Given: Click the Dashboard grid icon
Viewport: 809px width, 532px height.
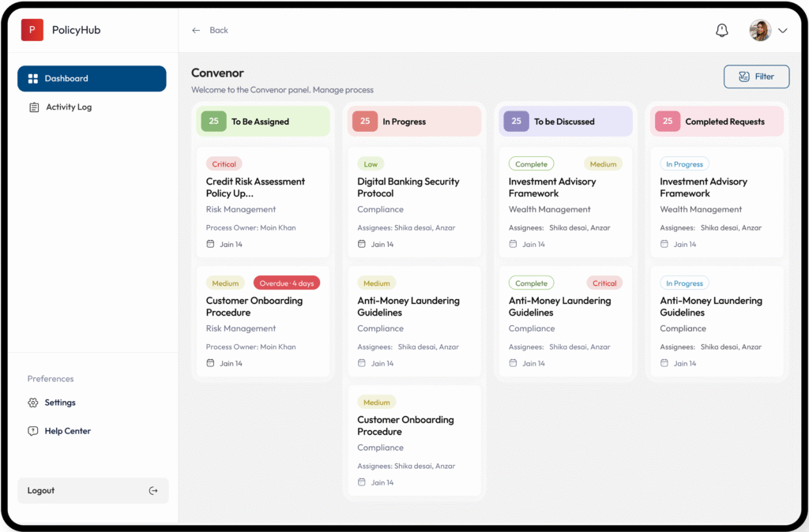Looking at the screenshot, I should coord(33,79).
